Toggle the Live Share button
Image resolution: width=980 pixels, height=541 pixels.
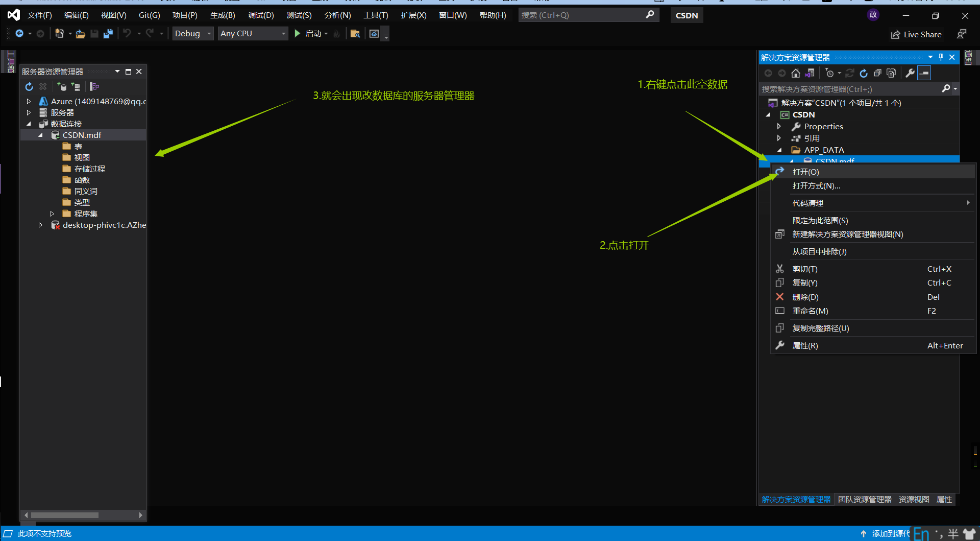[x=916, y=34]
